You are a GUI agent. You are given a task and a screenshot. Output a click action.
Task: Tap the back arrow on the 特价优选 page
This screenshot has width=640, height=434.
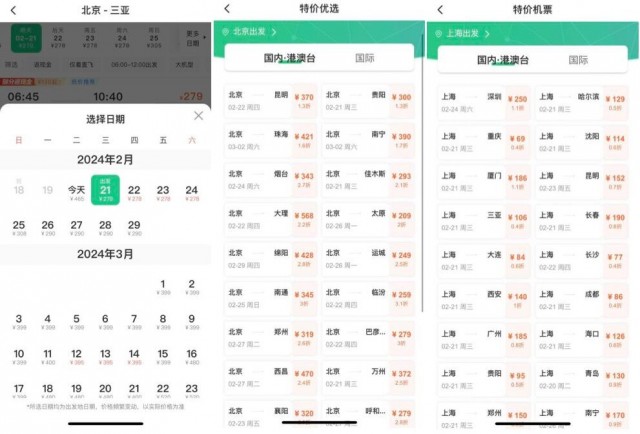point(227,9)
